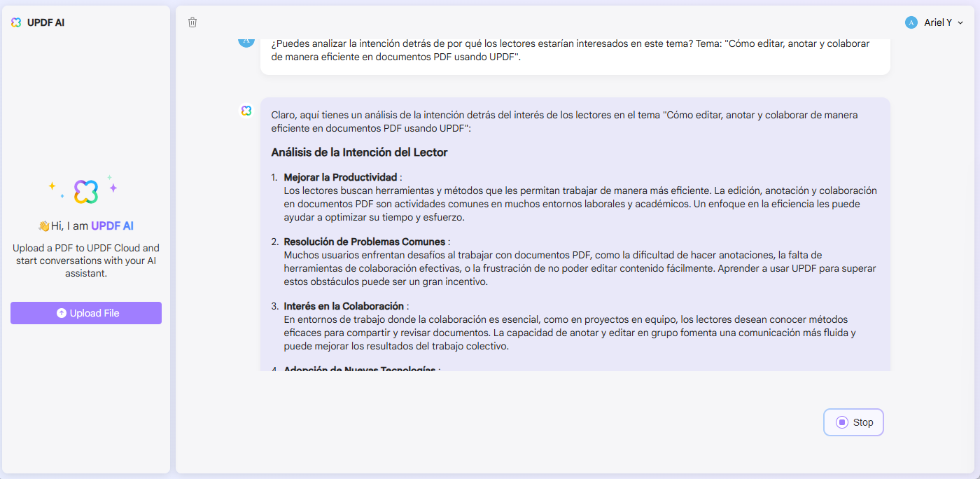Click the "Hi, I am UPDF AI" greeting

[85, 226]
